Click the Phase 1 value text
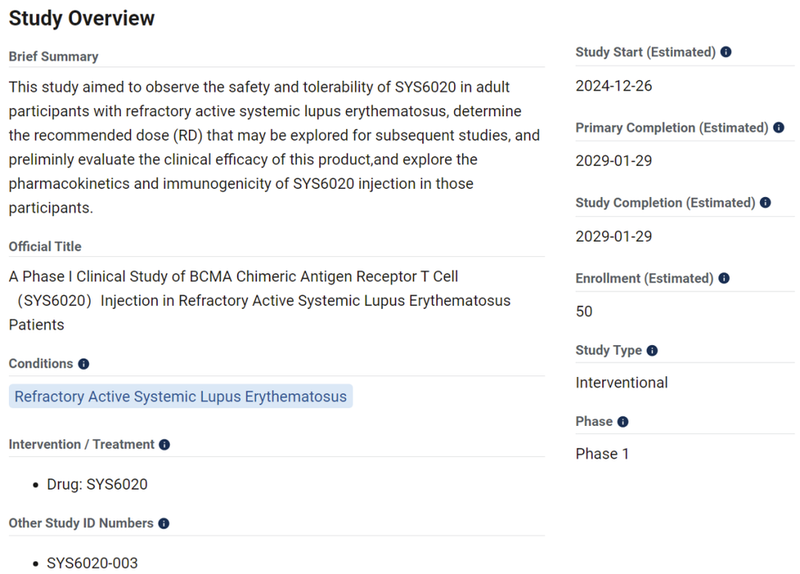Image resolution: width=800 pixels, height=574 pixels. [603, 454]
